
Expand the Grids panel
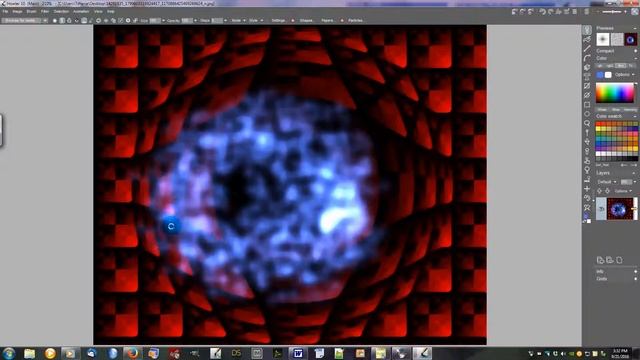(x=635, y=279)
